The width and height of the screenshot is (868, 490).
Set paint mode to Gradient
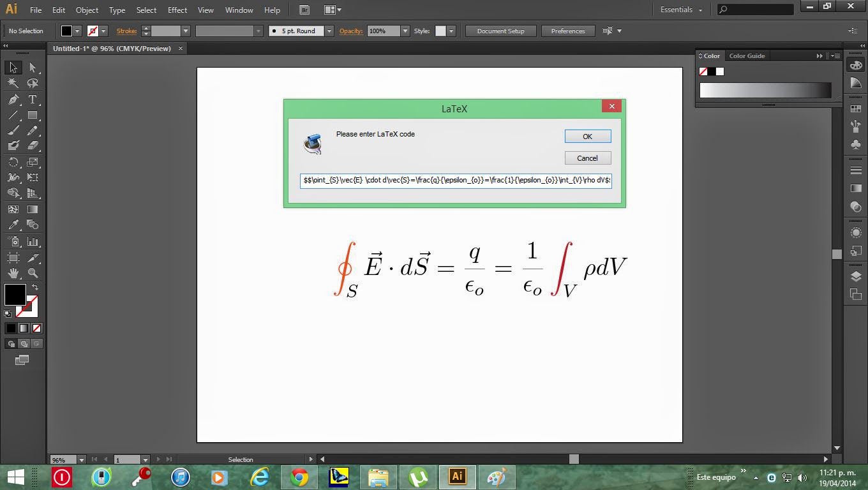point(24,328)
